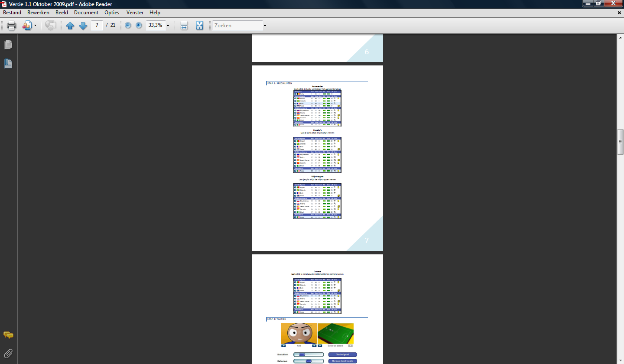624x364 pixels.
Task: Click the vertical scrollbar down arrow
Action: (620, 361)
